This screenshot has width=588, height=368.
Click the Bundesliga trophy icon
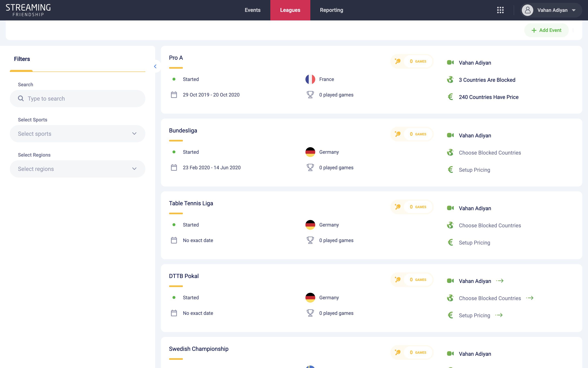point(310,167)
